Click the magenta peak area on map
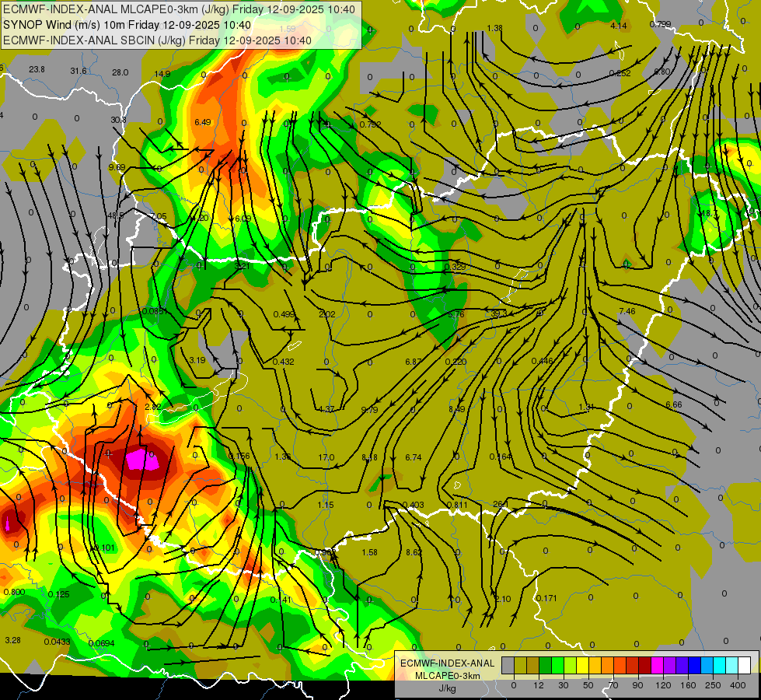Screen dimensions: 761x700 tap(142, 460)
